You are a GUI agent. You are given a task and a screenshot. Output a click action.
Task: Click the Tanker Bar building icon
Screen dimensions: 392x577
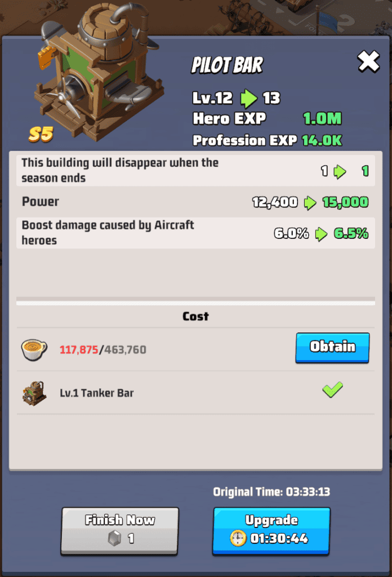[34, 393]
